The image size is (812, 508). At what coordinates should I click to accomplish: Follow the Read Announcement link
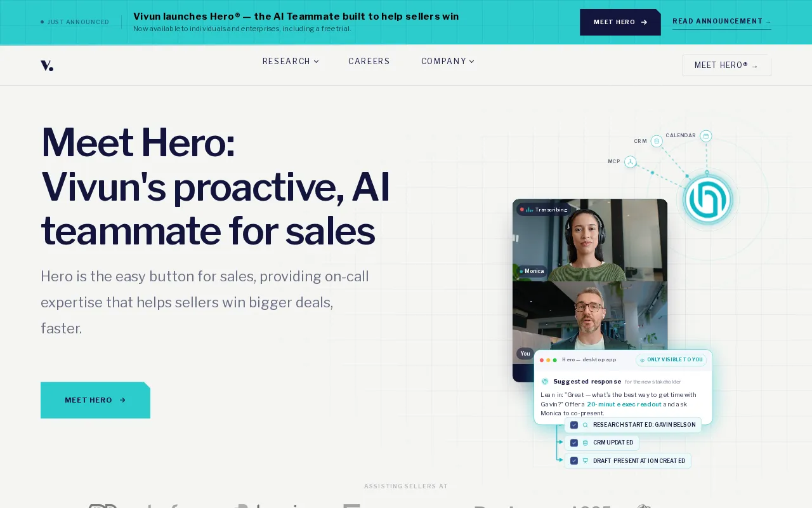coord(722,22)
